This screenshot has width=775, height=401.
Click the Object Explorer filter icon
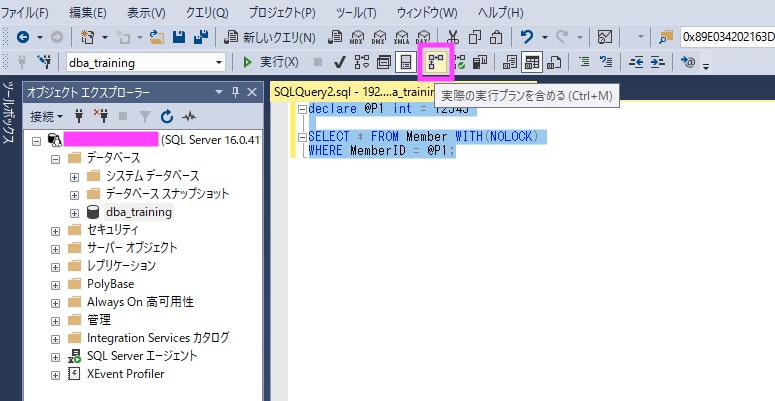[x=145, y=117]
